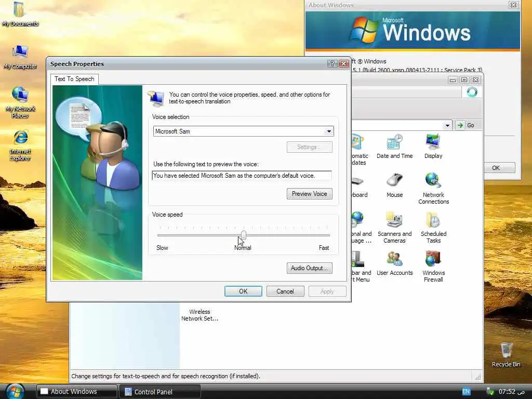Viewport: 532px width, 399px height.
Task: Click the help question mark in Speech Properties
Action: (x=332, y=63)
